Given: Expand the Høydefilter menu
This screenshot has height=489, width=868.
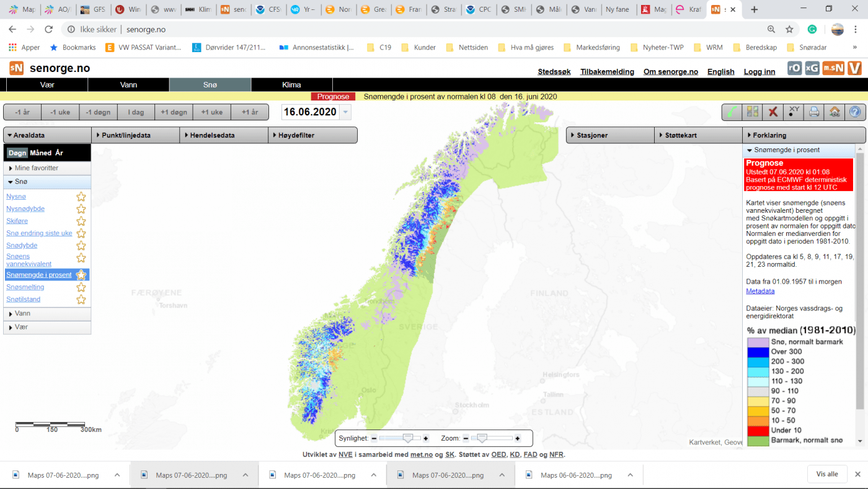Looking at the screenshot, I should 313,135.
